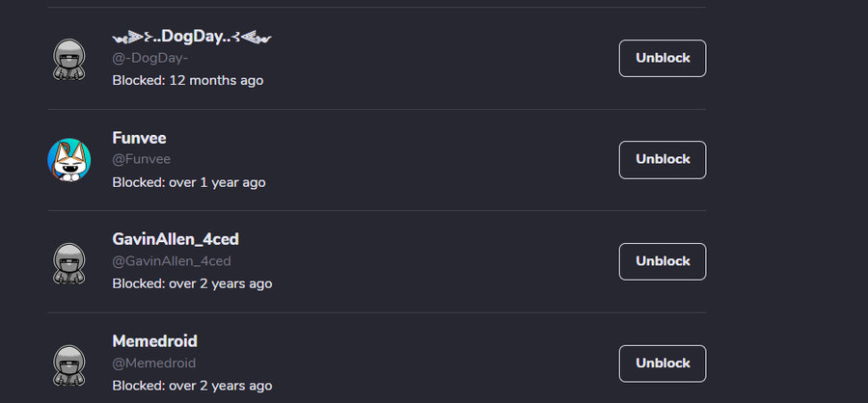Click Memedroid's blocked date text
Screen dimensions: 868x403
click(192, 386)
